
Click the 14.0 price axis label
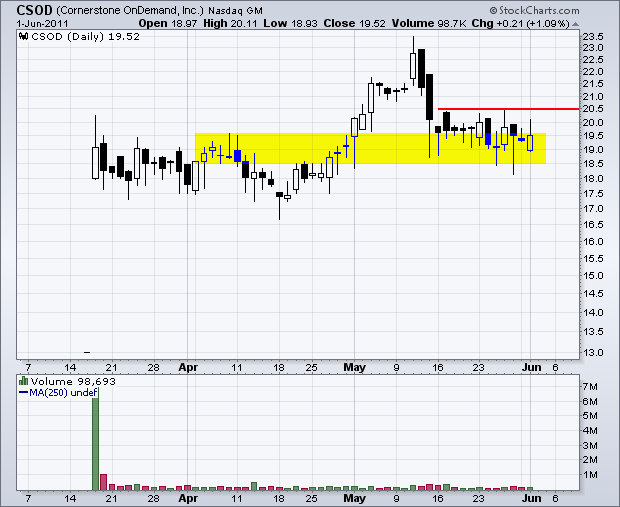pyautogui.click(x=593, y=312)
